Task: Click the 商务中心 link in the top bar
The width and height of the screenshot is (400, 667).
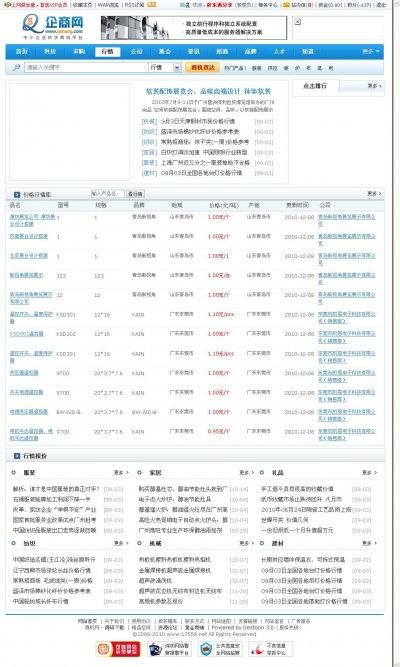Action: click(x=269, y=5)
